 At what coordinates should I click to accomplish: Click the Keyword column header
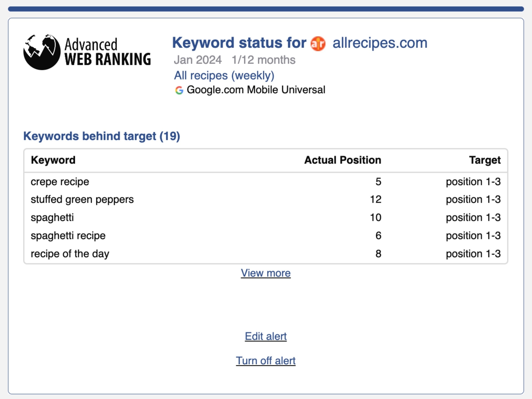tap(53, 160)
